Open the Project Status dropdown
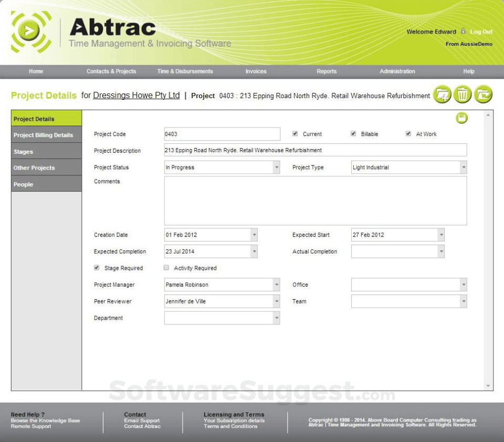This screenshot has height=442, width=504. click(x=277, y=167)
